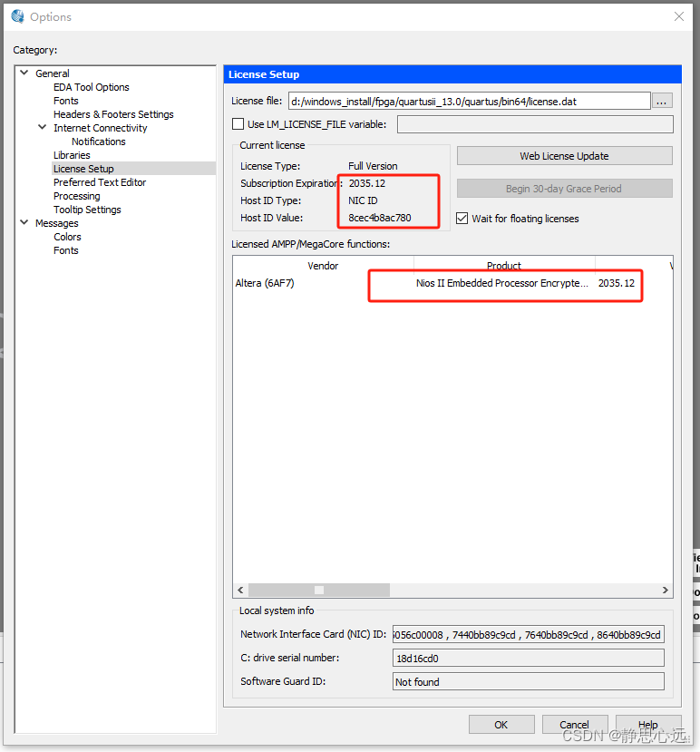
Task: Collapse the Messages category tree node
Action: pyautogui.click(x=24, y=222)
